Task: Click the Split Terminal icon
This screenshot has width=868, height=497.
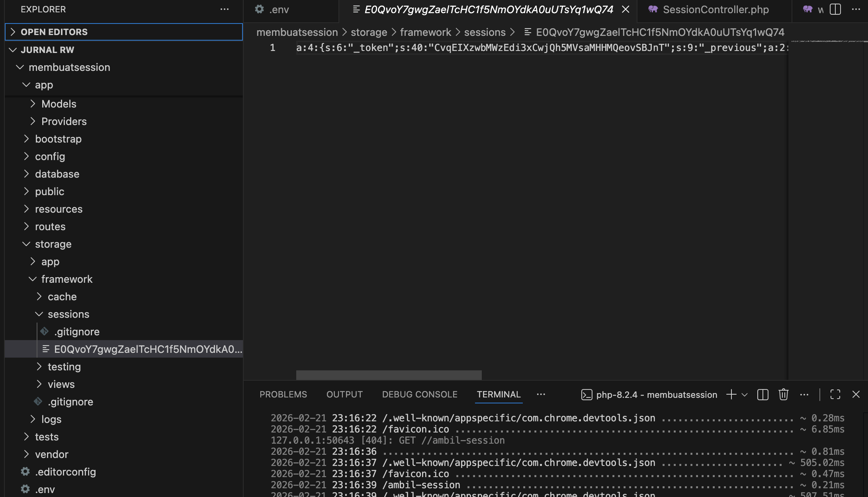Action: pos(762,394)
